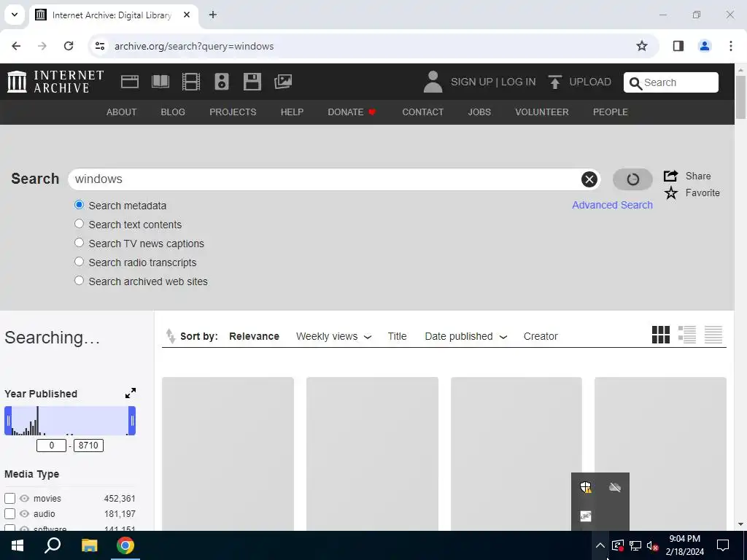
Task: Switch to compact list view
Action: point(713,335)
